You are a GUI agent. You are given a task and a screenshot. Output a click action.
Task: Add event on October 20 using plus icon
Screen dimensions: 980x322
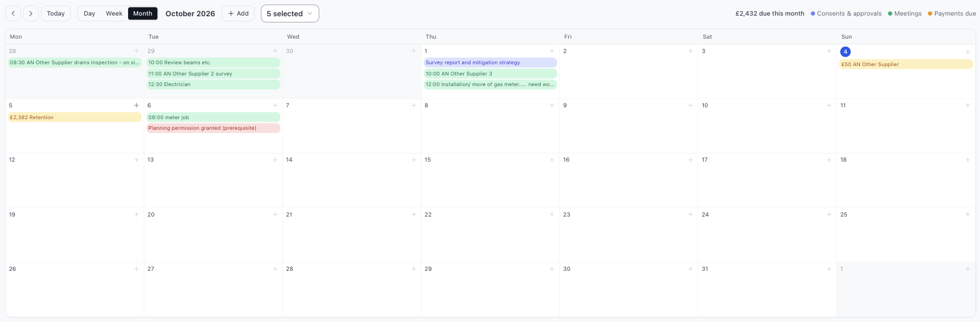point(275,215)
